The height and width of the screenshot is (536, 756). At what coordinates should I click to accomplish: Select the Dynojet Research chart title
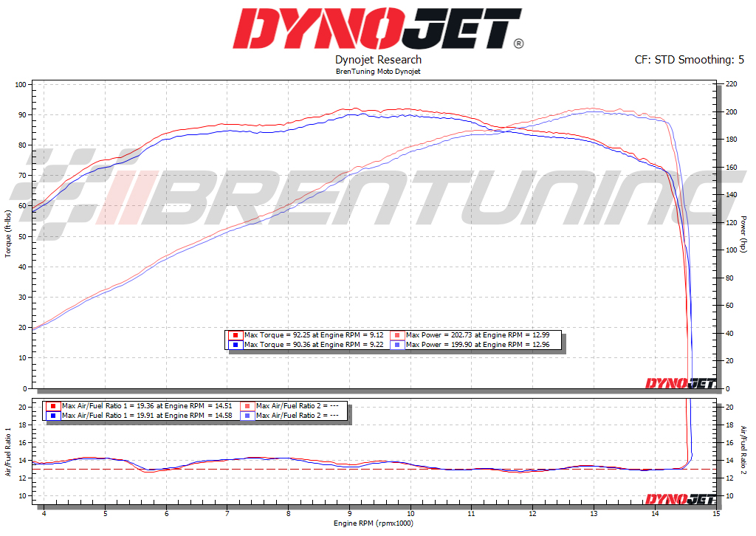[378, 60]
